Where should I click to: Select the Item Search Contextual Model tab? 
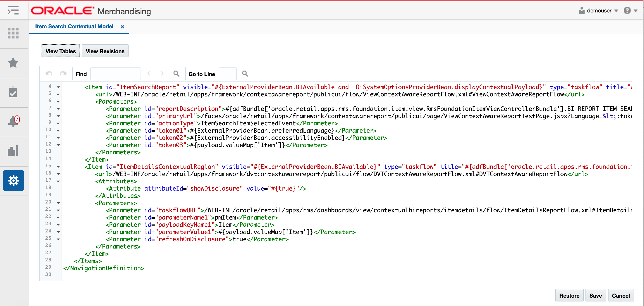74,26
